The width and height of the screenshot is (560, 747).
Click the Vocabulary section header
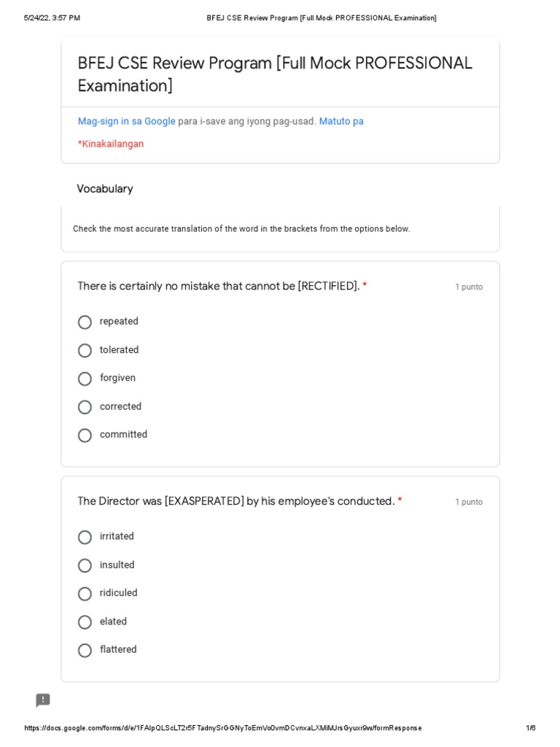click(105, 189)
